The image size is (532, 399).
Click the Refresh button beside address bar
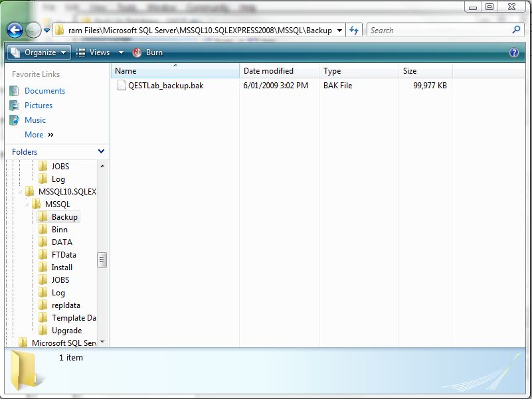pos(355,31)
